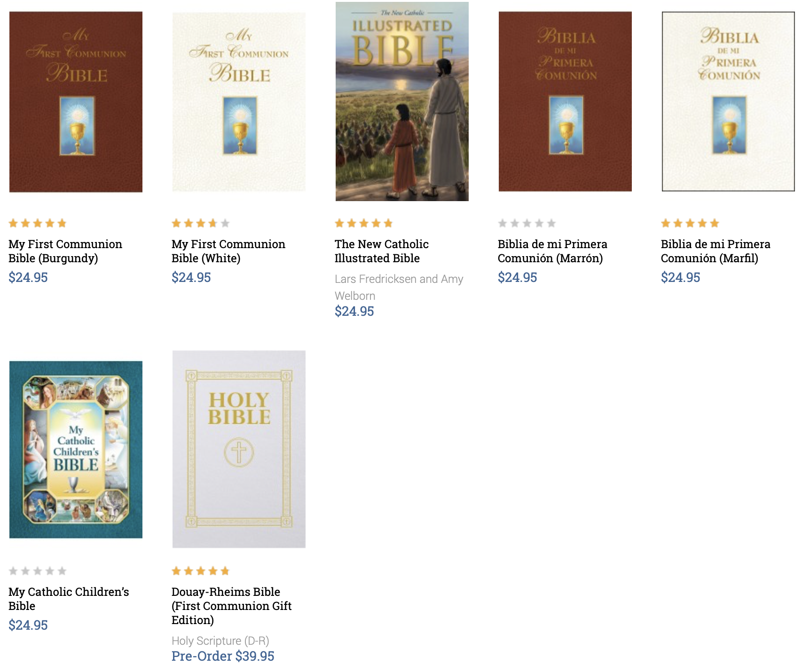
Task: Click the New Catholic Illustrated Bible cover image
Action: [402, 102]
